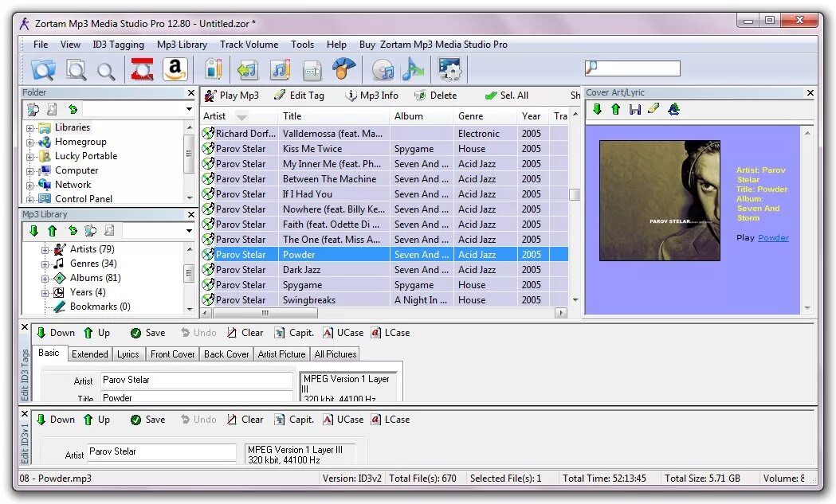Select the Kiss Me Twice track row
Image resolution: width=836 pixels, height=504 pixels.
point(384,149)
